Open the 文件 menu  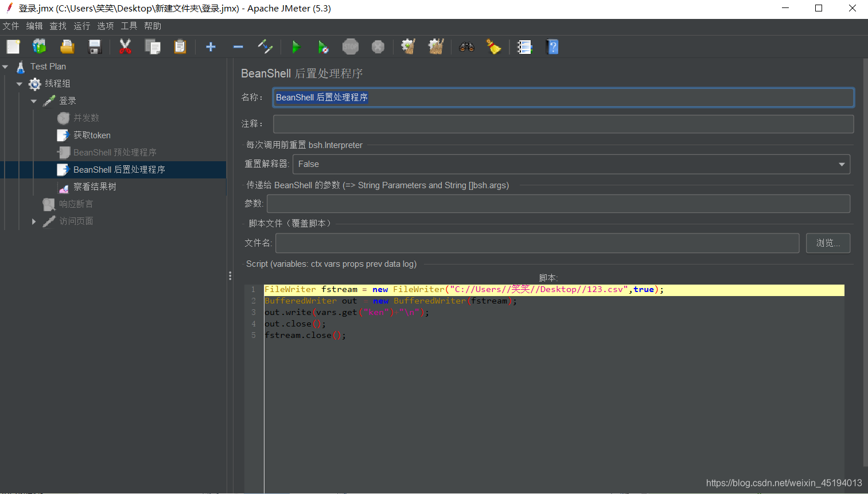(11, 26)
